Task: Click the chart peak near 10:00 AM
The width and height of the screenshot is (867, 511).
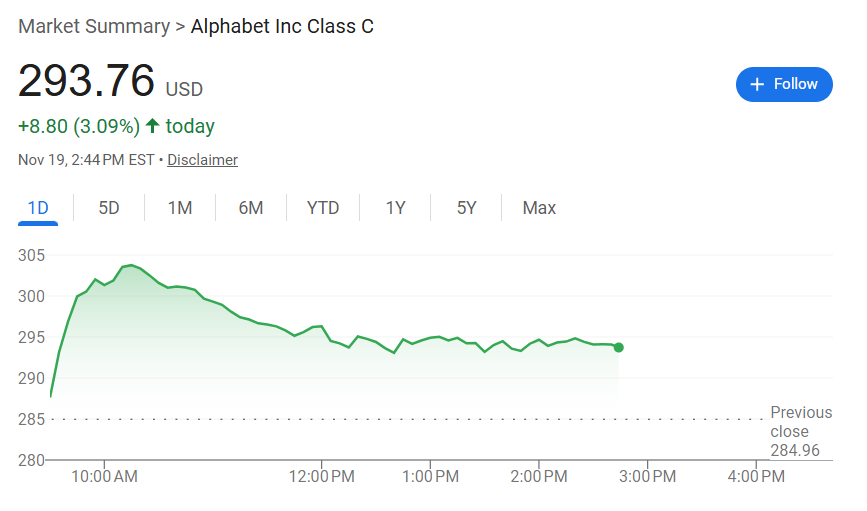Action: 130,265
